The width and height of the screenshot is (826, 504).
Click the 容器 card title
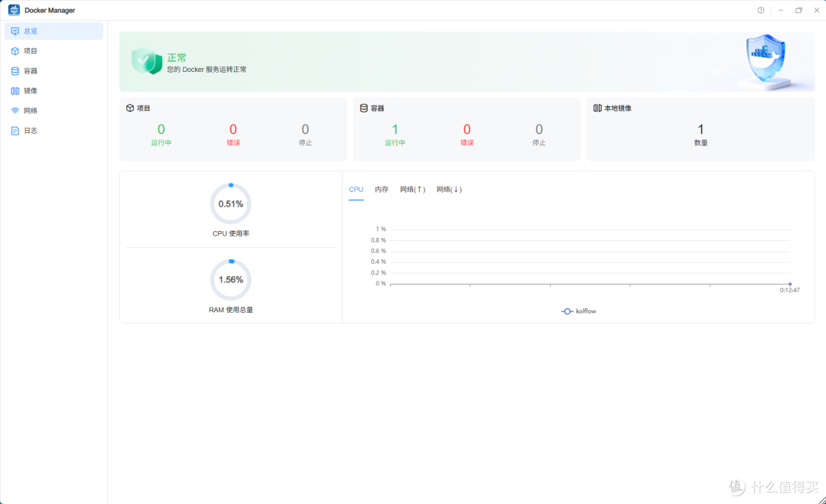[x=377, y=108]
